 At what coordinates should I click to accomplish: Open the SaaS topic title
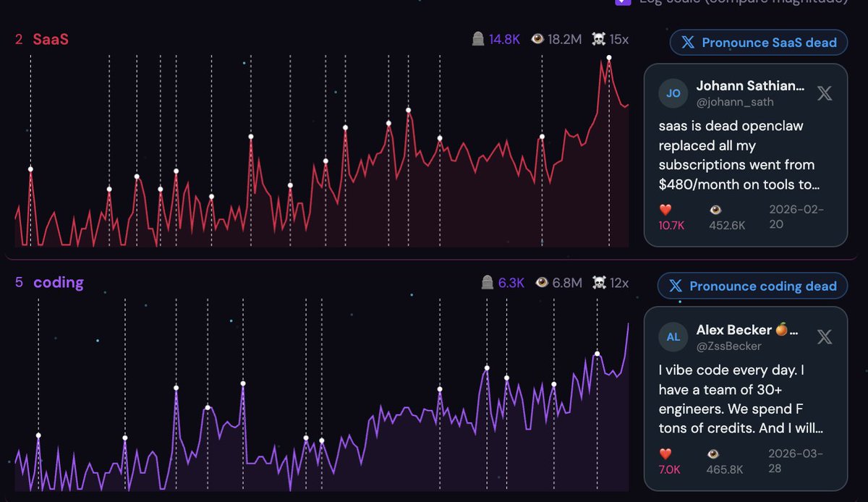51,39
